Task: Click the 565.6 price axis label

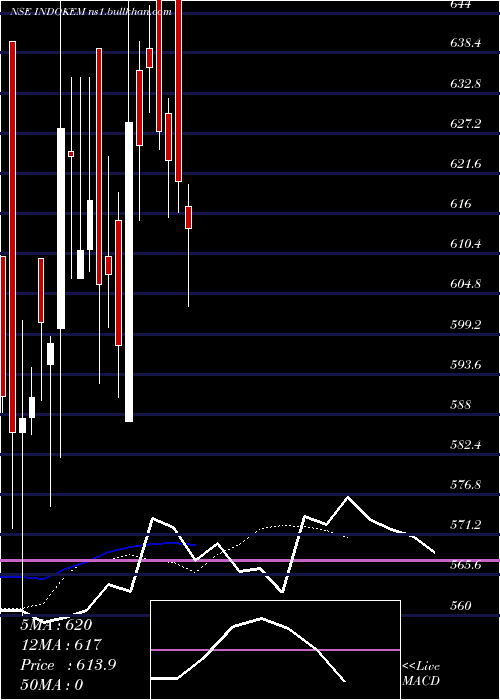Action: pyautogui.click(x=466, y=565)
